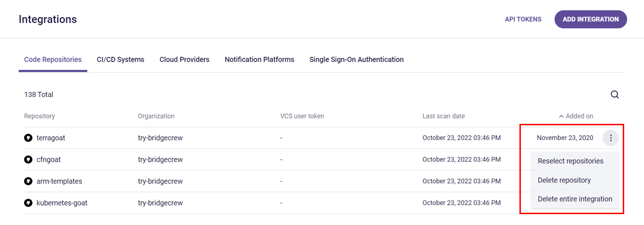Click the Last scan date column header
Viewport: 644px width, 225px height.
pos(443,116)
